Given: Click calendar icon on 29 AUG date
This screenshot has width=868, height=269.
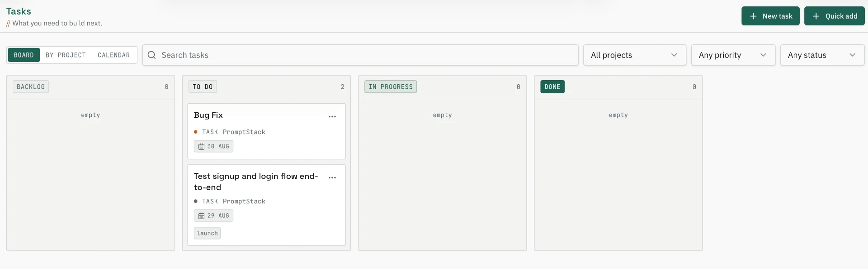Looking at the screenshot, I should point(202,216).
